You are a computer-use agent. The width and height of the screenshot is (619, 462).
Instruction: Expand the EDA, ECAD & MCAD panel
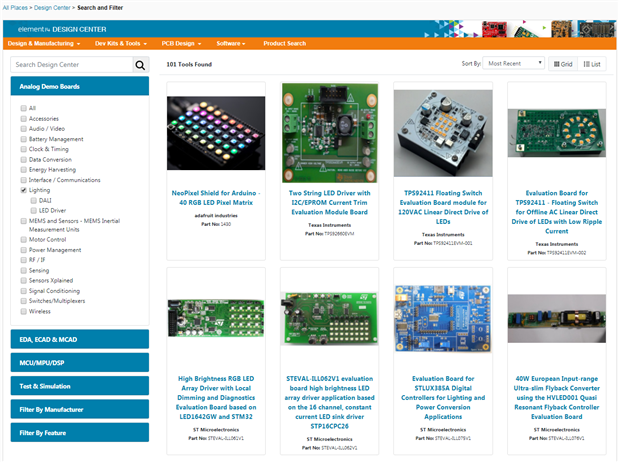(x=80, y=340)
